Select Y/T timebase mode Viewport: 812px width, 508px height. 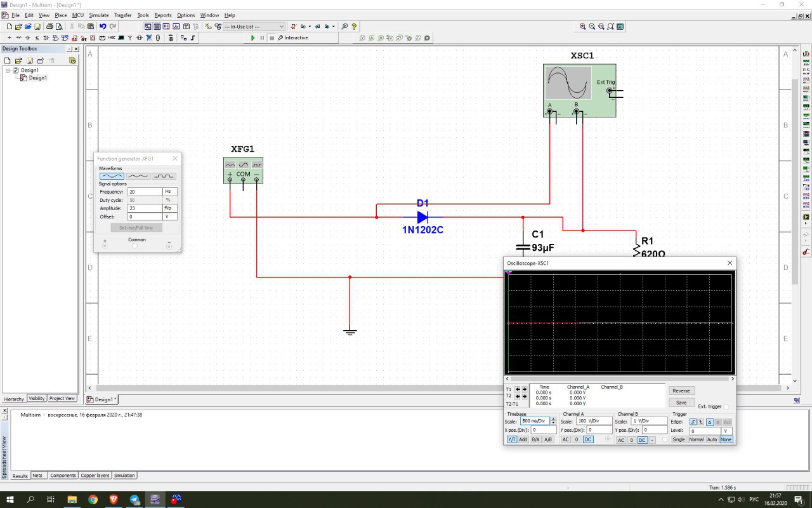coord(512,439)
